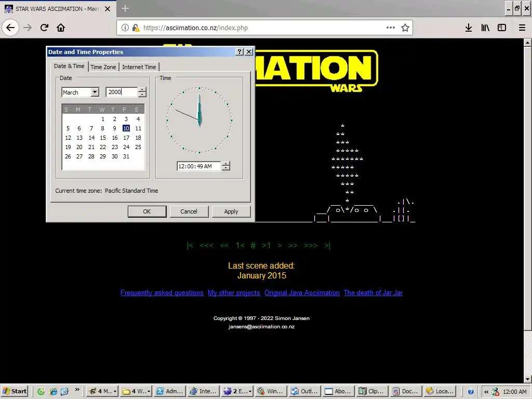Click the browser forward arrow

point(28,28)
